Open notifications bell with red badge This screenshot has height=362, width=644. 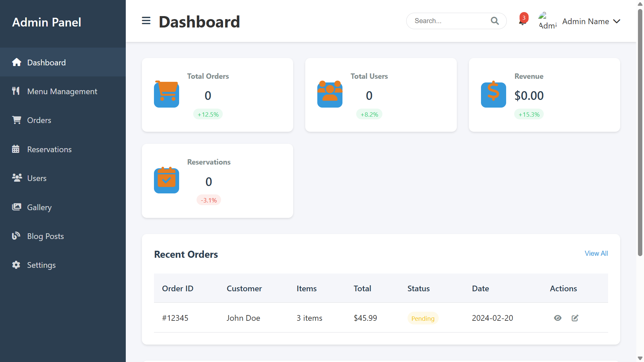(x=523, y=21)
